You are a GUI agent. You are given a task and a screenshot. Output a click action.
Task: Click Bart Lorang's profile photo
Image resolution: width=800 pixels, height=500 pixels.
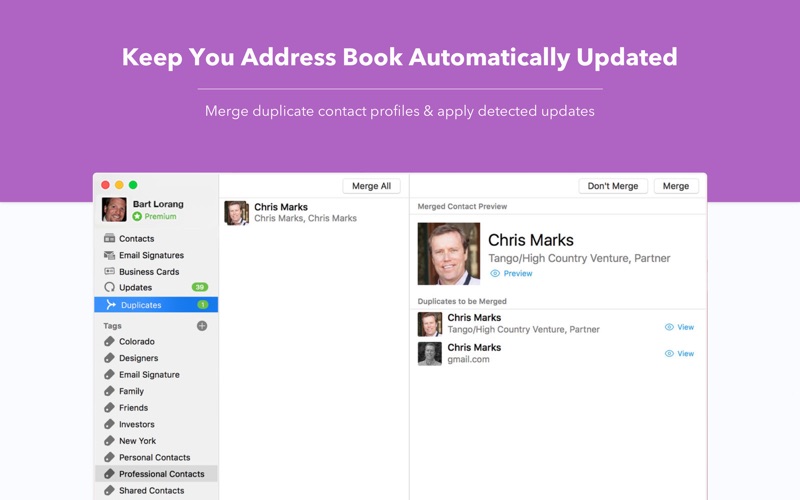(x=114, y=210)
